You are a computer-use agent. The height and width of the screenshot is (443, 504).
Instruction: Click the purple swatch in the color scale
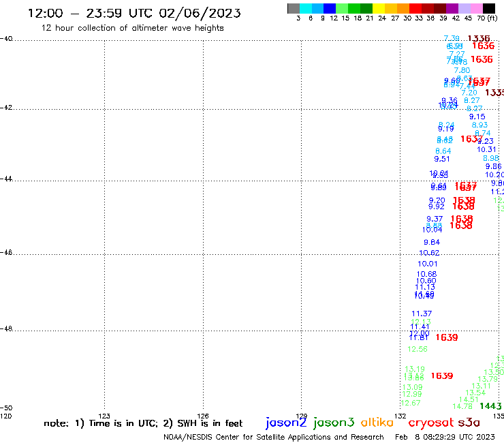452,8
